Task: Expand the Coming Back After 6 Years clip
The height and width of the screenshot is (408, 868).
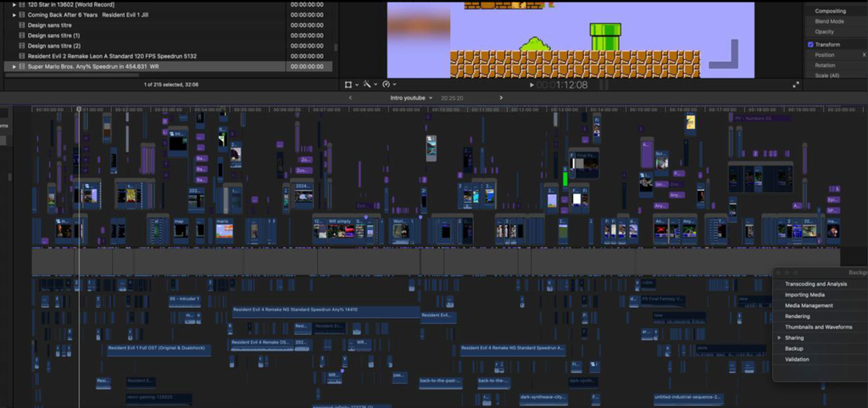Action: tap(14, 14)
